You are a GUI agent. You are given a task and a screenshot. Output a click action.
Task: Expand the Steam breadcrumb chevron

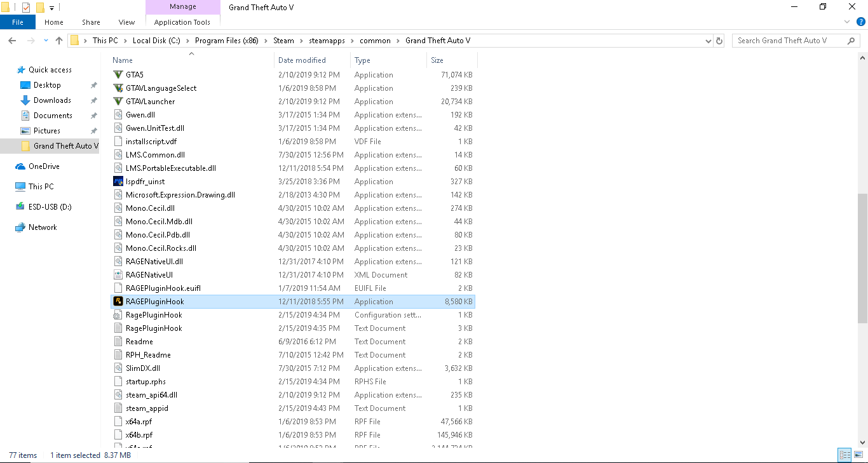coord(302,41)
